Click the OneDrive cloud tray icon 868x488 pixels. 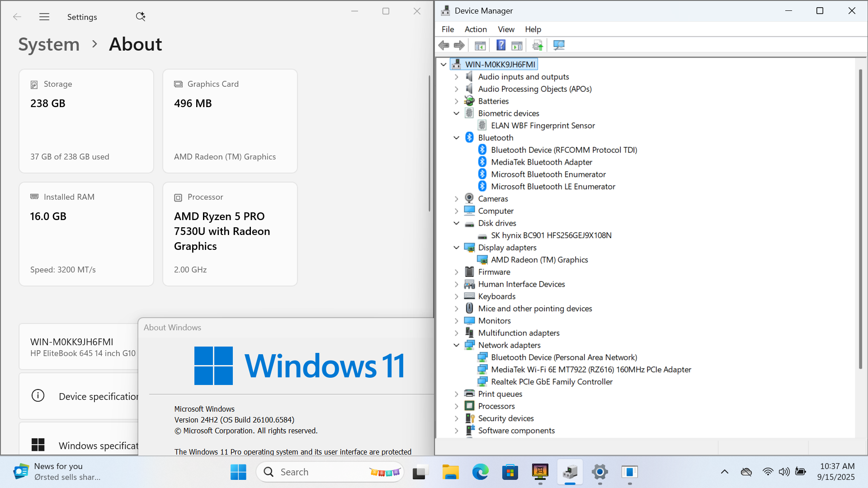[x=746, y=472]
